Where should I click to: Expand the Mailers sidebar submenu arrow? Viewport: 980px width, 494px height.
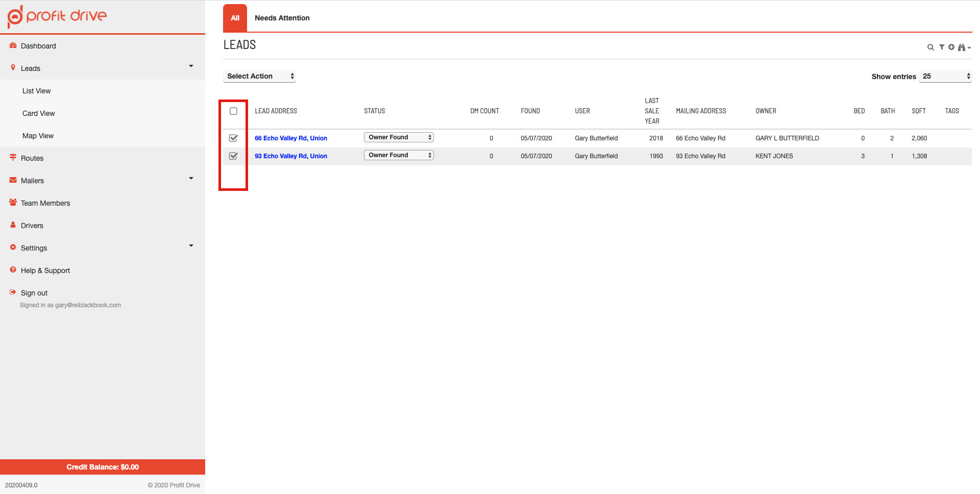pyautogui.click(x=191, y=178)
